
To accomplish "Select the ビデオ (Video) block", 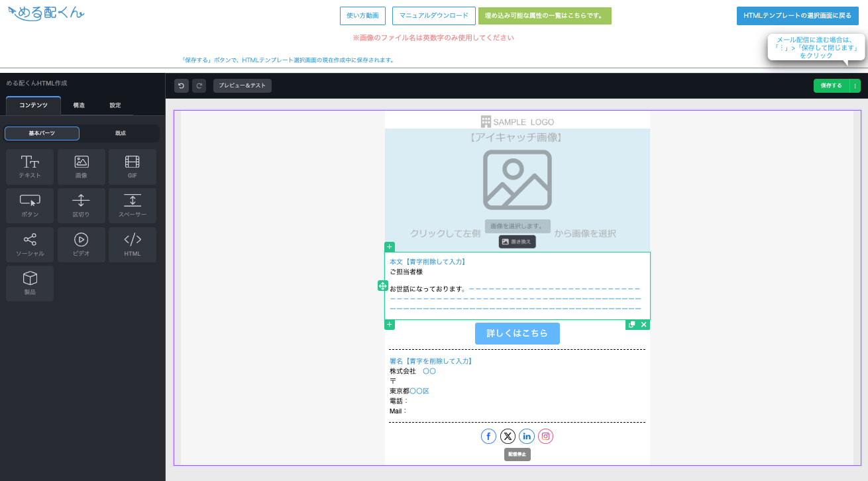I will [x=81, y=245].
